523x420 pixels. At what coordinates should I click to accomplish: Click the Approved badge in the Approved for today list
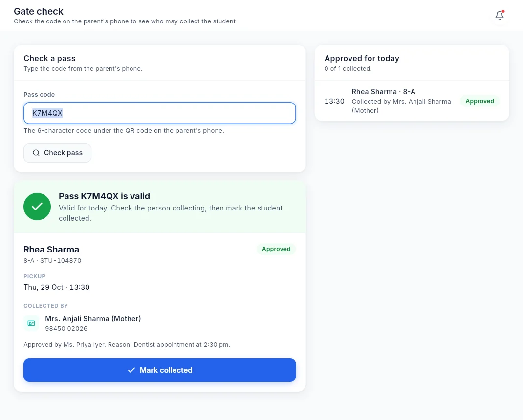point(479,101)
